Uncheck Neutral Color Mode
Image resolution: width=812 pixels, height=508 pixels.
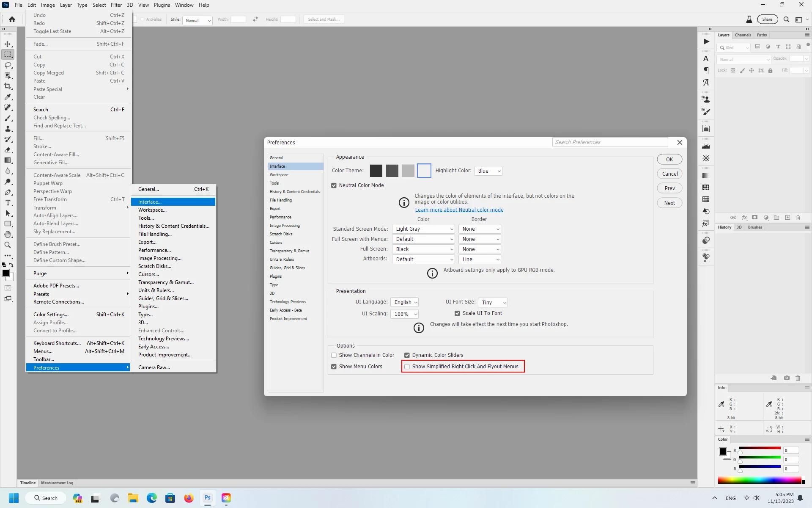[334, 185]
